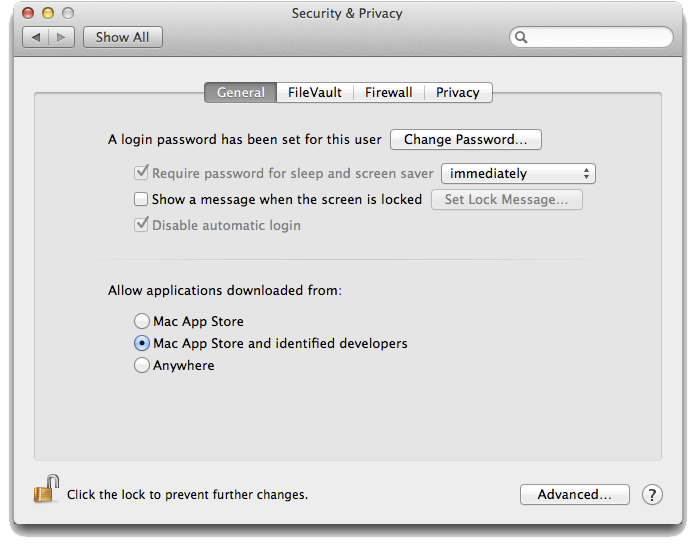
Task: Go forward with the right arrow button
Action: click(x=62, y=37)
